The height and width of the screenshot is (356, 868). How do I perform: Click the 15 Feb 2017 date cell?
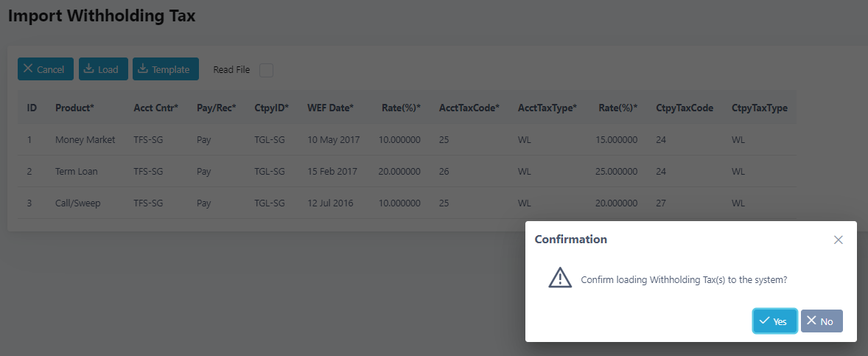pos(333,172)
